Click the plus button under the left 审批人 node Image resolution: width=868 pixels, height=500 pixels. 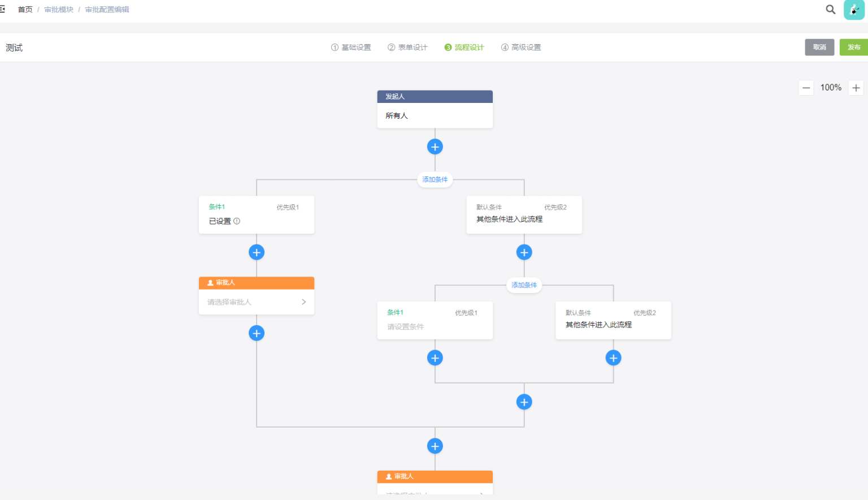(x=257, y=333)
